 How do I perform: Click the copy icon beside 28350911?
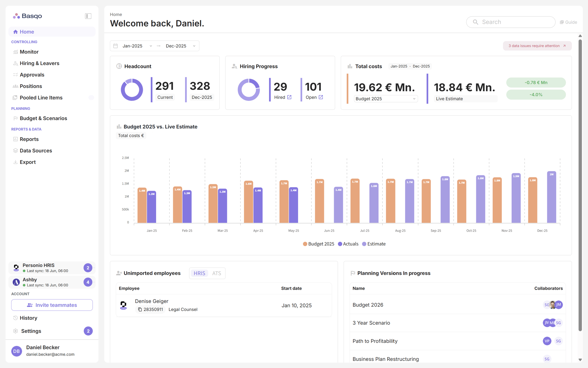[140, 309]
